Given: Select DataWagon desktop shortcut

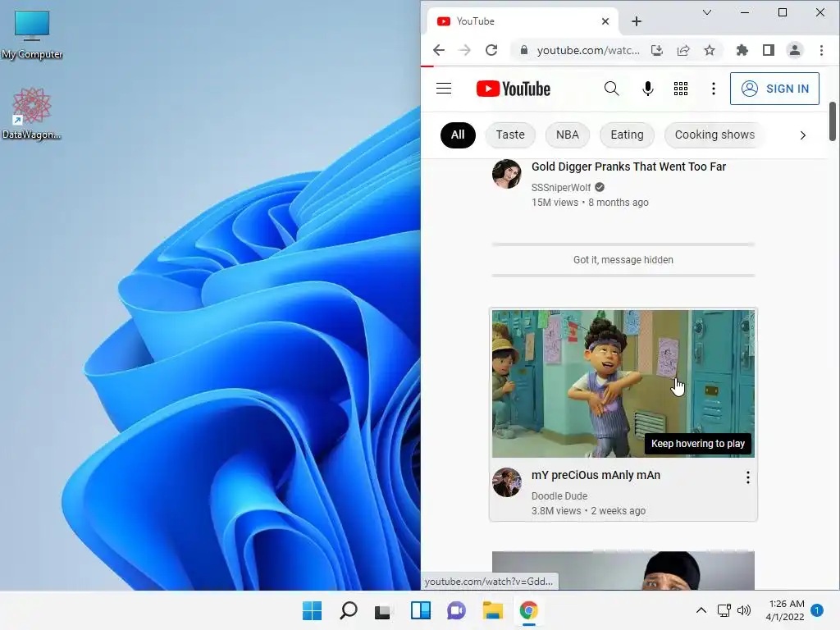Looking at the screenshot, I should coord(31,113).
